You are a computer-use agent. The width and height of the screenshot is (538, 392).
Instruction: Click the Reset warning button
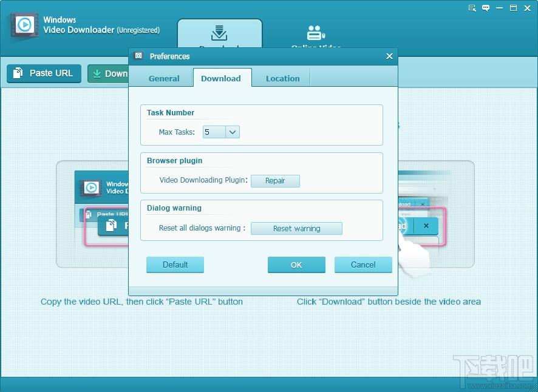coord(296,228)
